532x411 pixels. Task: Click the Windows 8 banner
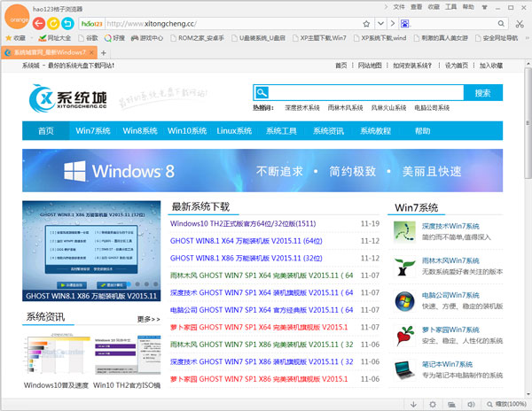click(x=262, y=170)
